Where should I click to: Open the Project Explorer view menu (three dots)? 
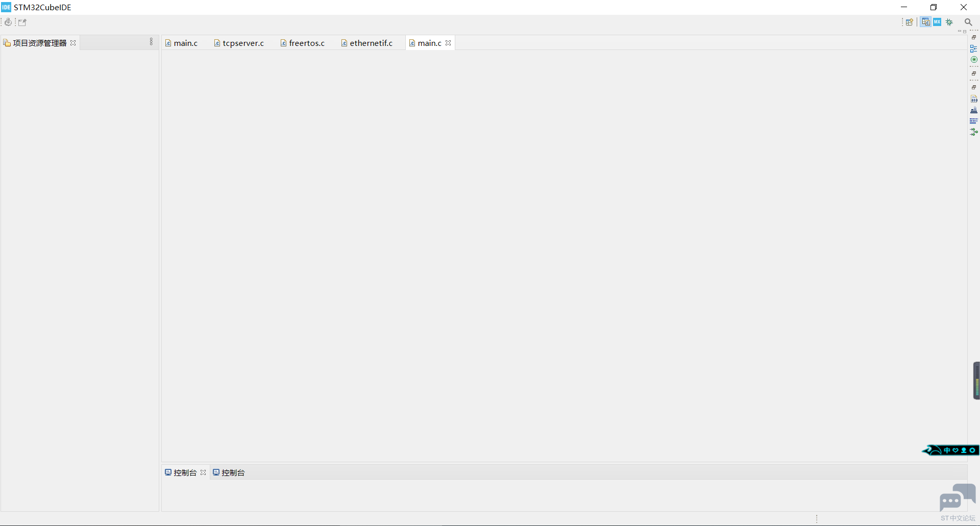point(151,42)
